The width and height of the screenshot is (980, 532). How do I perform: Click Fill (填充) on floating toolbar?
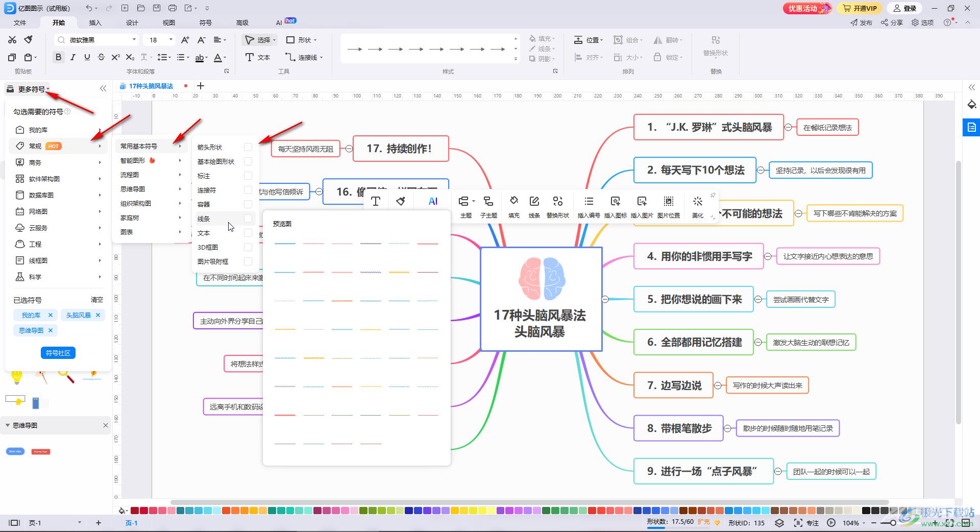point(514,207)
